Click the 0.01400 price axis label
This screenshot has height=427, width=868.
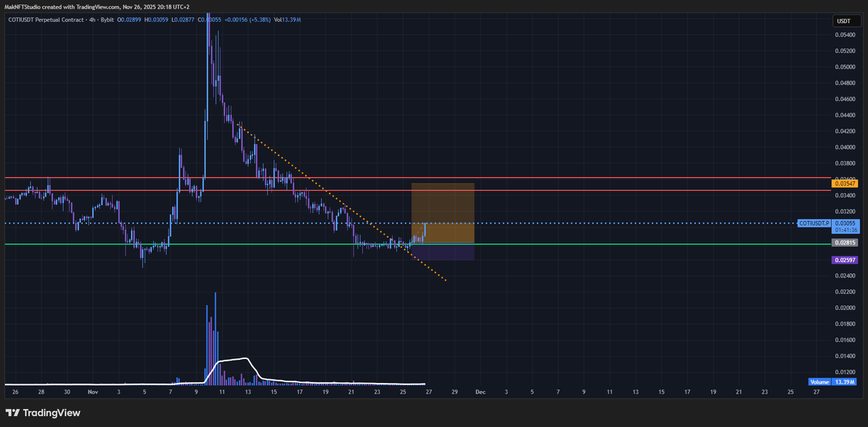point(843,356)
